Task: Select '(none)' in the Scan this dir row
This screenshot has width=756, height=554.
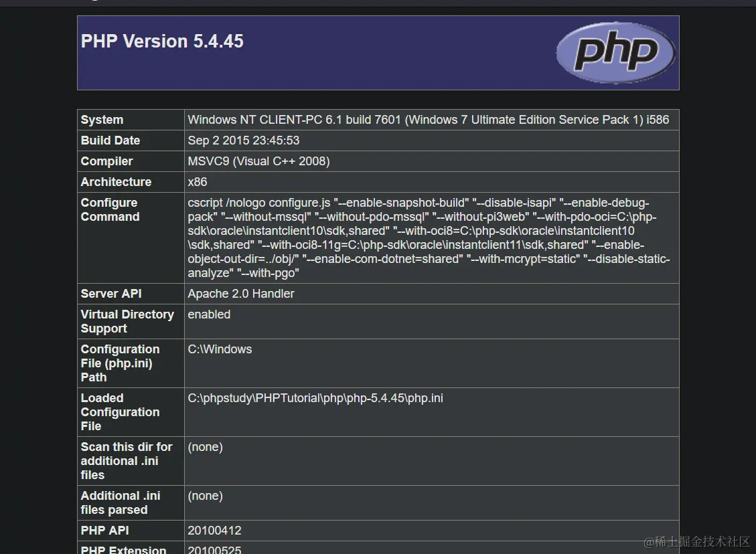Action: [x=206, y=446]
